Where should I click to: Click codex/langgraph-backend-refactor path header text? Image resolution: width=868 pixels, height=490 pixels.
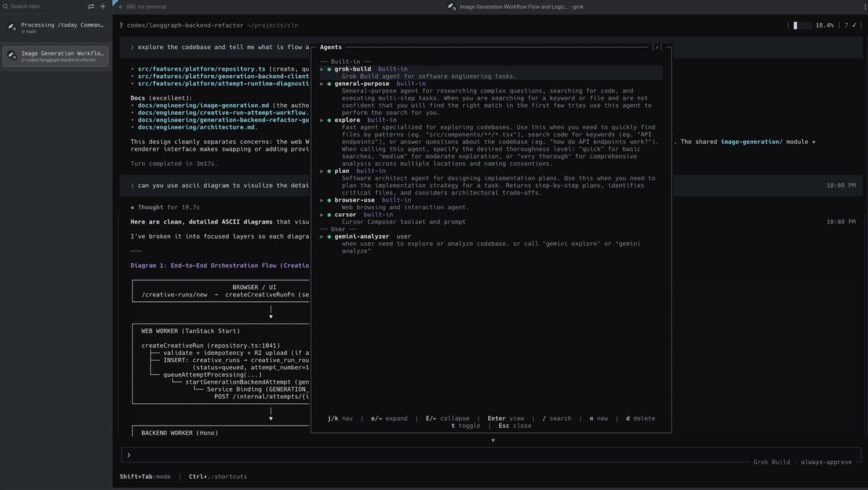[184, 25]
